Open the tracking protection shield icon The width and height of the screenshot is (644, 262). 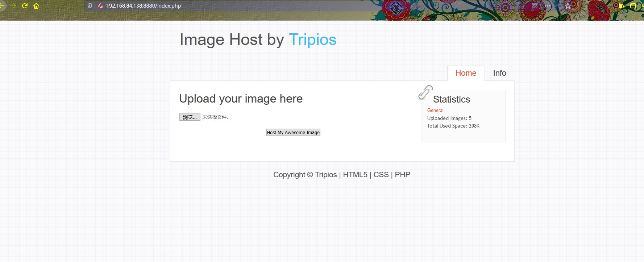pos(90,6)
